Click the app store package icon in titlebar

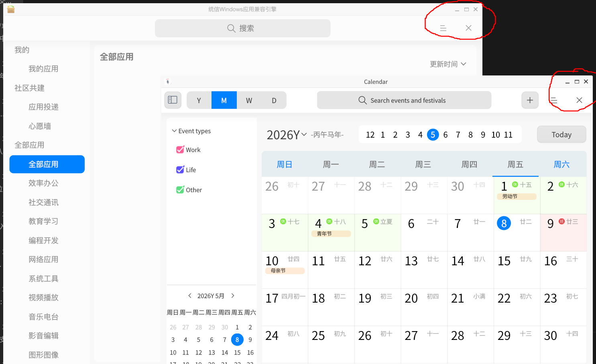tap(11, 9)
